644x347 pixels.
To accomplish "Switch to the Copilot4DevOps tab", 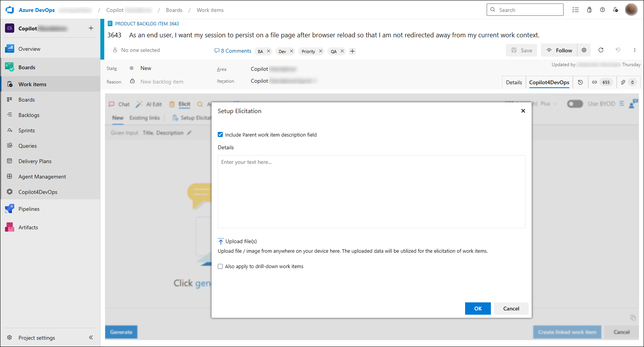I will (x=549, y=82).
